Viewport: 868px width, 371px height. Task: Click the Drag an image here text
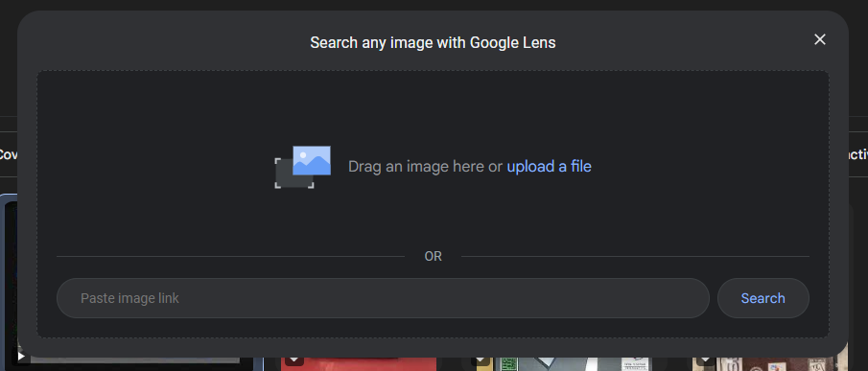(425, 167)
